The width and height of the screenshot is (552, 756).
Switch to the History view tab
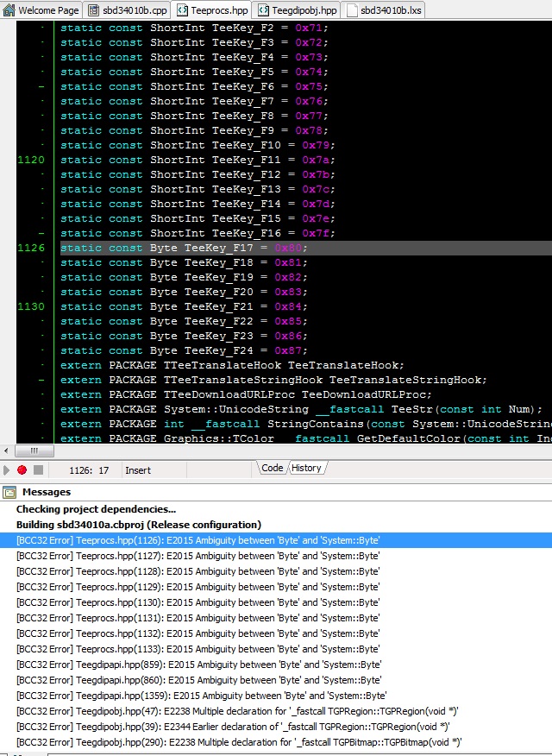[305, 468]
